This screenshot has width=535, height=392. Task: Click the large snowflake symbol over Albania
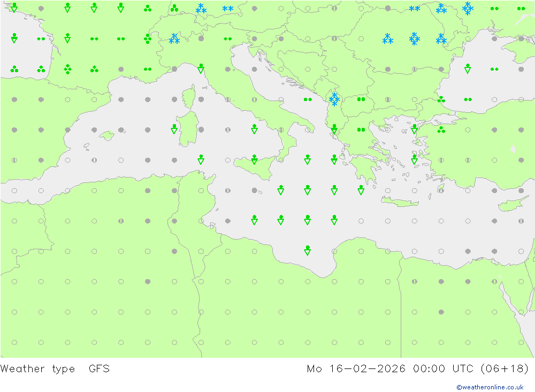point(334,99)
